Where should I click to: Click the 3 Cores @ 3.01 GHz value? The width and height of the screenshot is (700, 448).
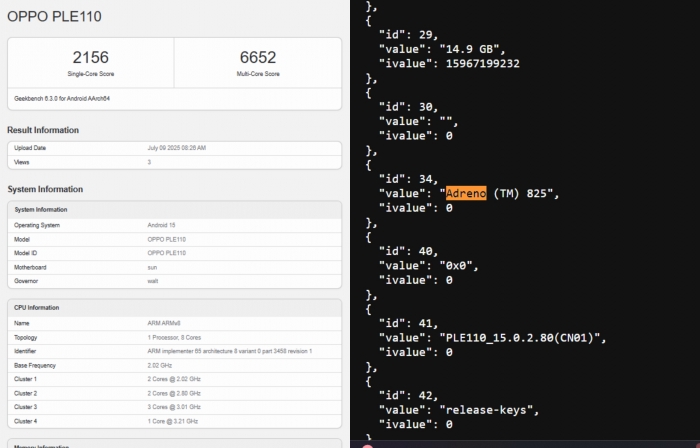click(174, 407)
